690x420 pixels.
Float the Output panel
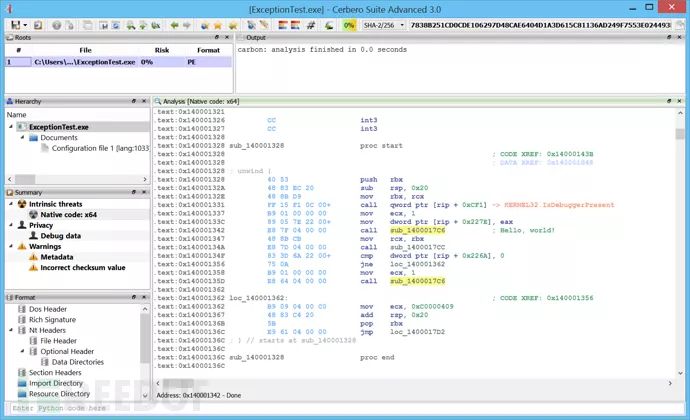point(671,38)
